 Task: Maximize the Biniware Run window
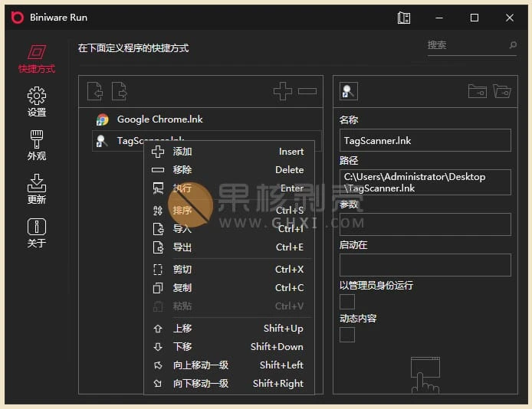(475, 18)
